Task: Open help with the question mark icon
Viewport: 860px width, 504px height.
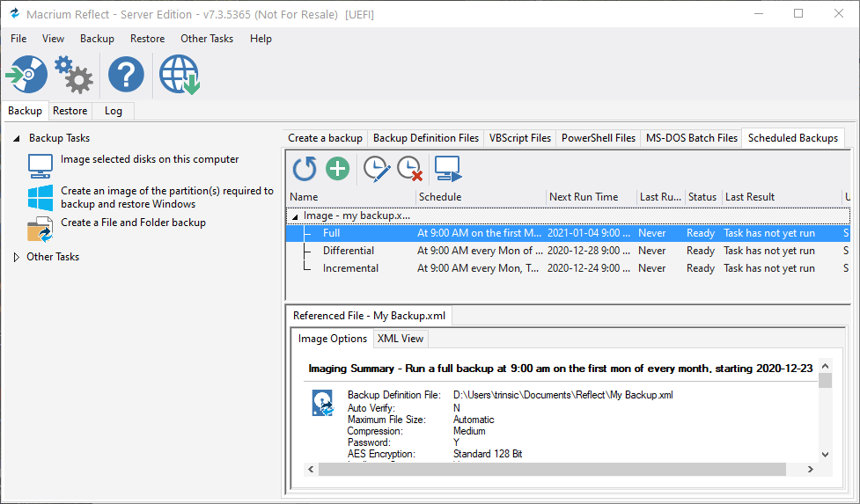Action: coord(126,75)
